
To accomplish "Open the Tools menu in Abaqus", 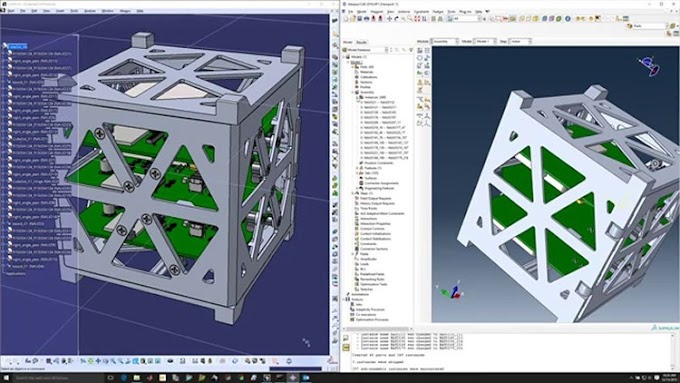I will click(x=451, y=12).
